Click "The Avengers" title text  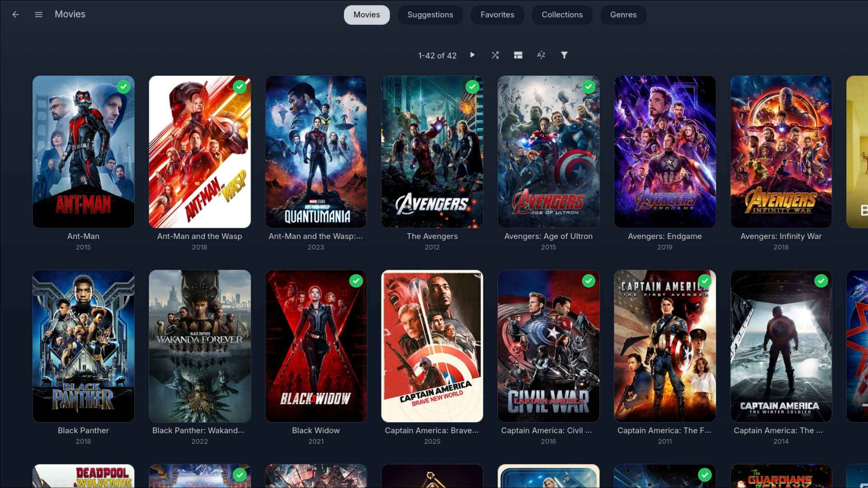click(432, 236)
